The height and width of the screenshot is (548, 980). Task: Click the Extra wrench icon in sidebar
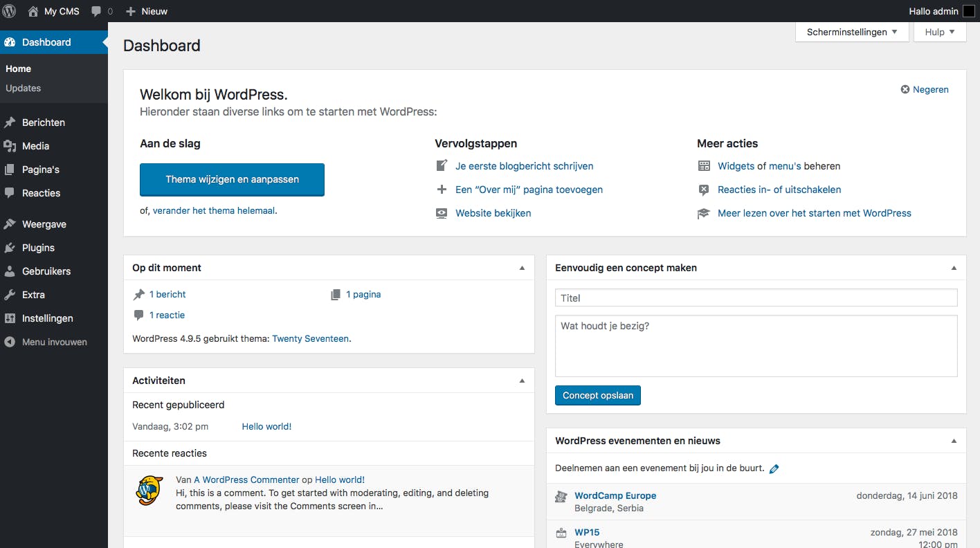tap(10, 295)
